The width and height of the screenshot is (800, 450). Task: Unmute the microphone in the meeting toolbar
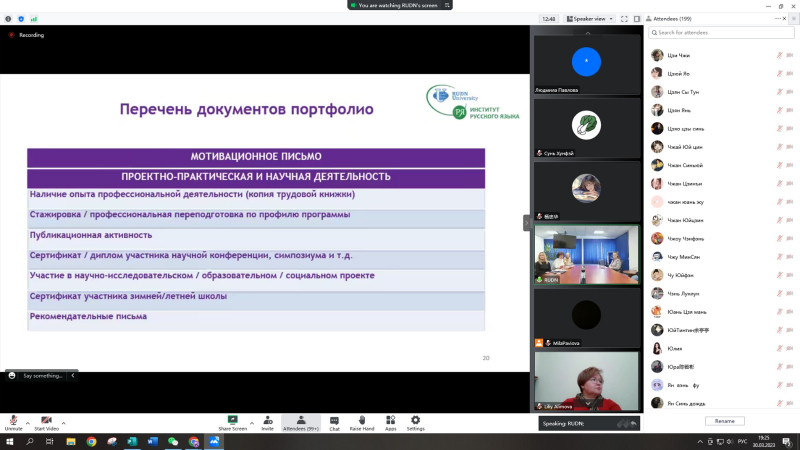click(x=14, y=421)
